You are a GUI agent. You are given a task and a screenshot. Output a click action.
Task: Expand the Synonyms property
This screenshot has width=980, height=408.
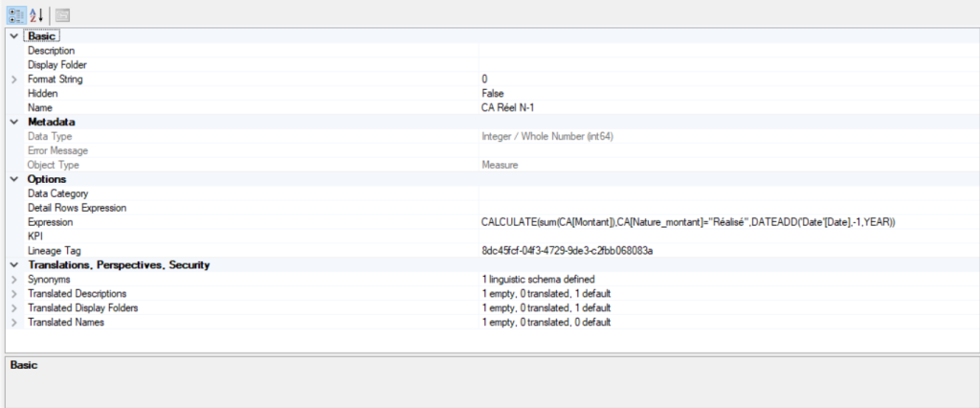[x=14, y=280]
